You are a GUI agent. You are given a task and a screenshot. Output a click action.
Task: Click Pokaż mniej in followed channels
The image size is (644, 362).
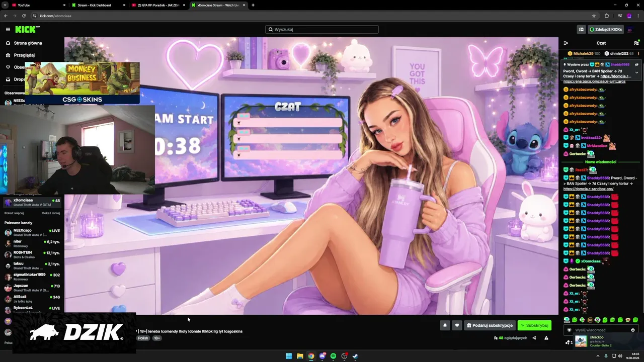coord(51,213)
